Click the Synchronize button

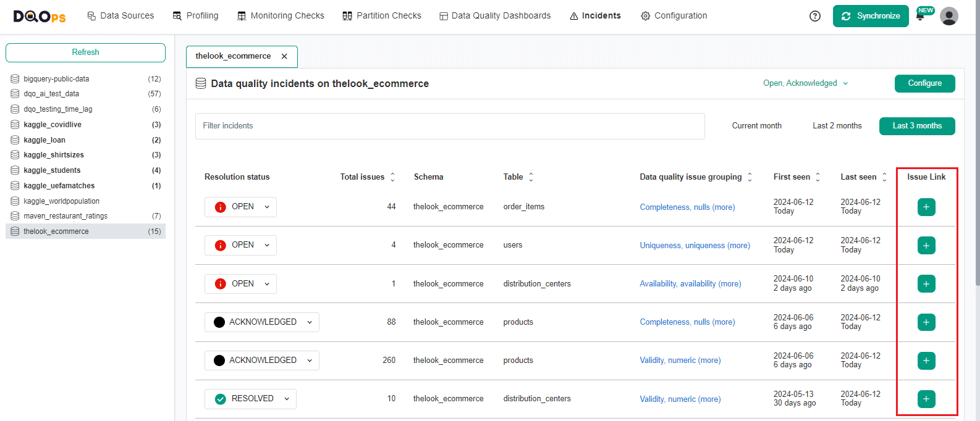[871, 16]
